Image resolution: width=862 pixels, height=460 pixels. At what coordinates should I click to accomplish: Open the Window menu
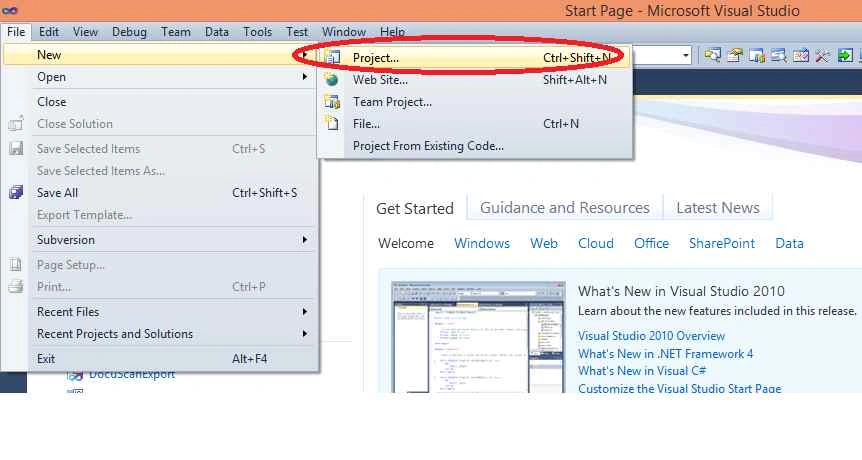pos(344,32)
